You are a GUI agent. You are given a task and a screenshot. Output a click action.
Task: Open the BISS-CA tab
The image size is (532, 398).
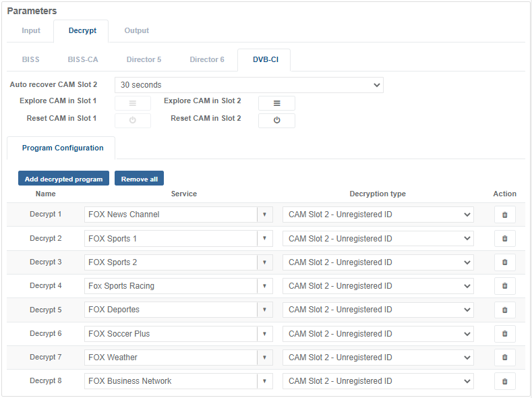(x=83, y=59)
